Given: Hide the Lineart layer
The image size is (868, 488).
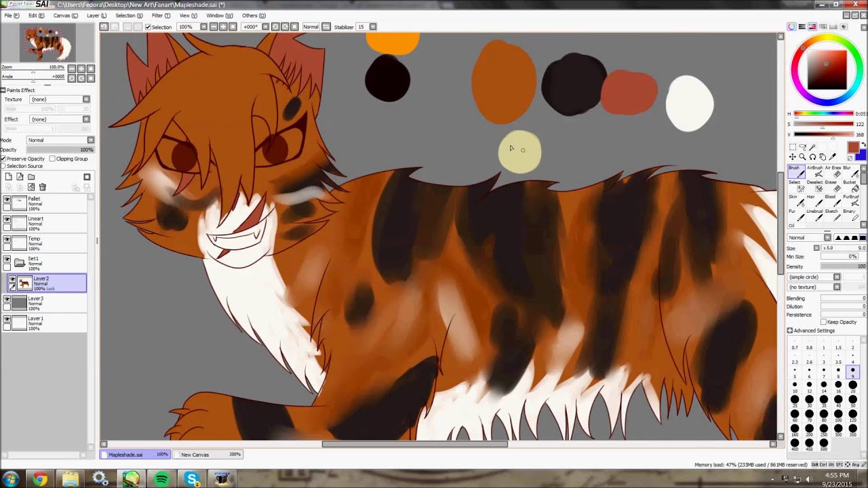Looking at the screenshot, I should [x=7, y=220].
